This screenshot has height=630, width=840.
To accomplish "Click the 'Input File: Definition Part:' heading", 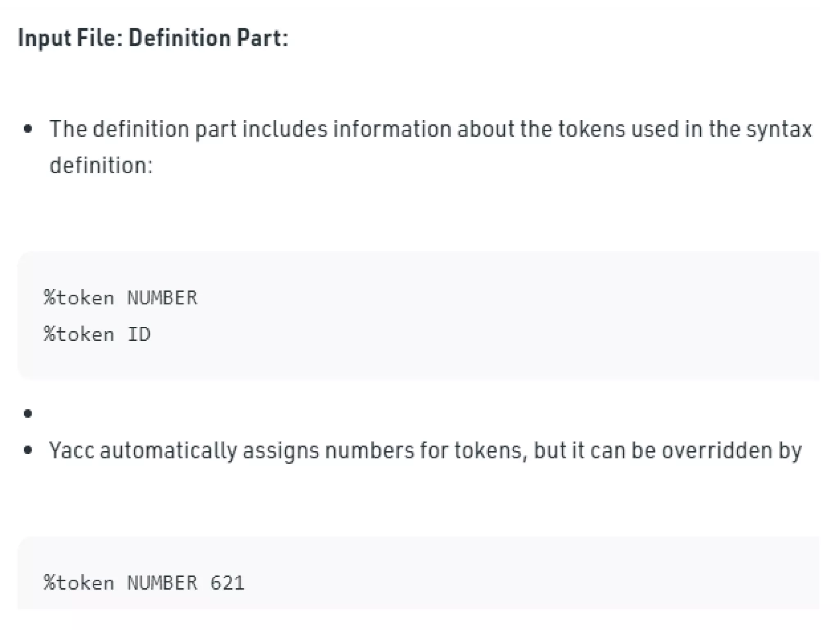I will [x=153, y=38].
